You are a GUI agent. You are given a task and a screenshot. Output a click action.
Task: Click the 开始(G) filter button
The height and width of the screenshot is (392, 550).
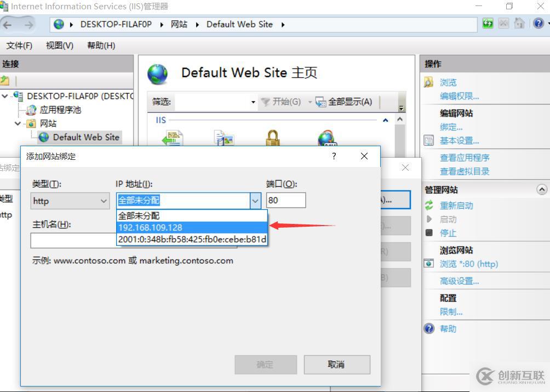pyautogui.click(x=282, y=102)
